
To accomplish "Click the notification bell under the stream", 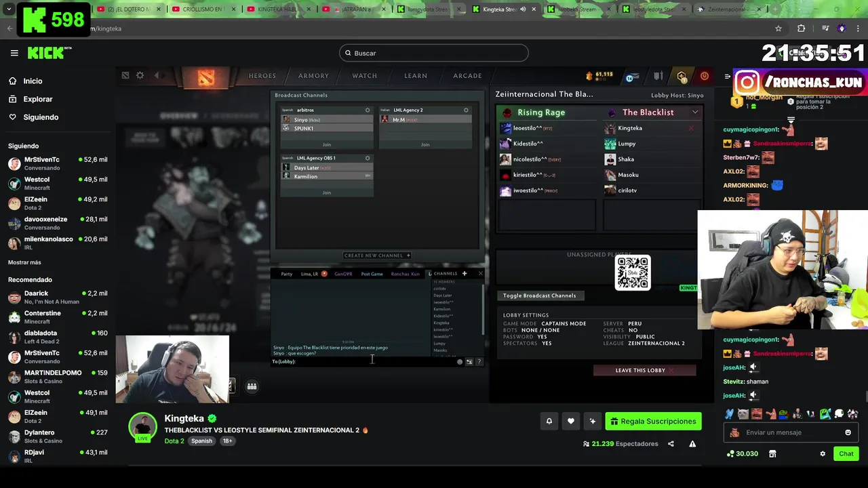I will click(549, 421).
